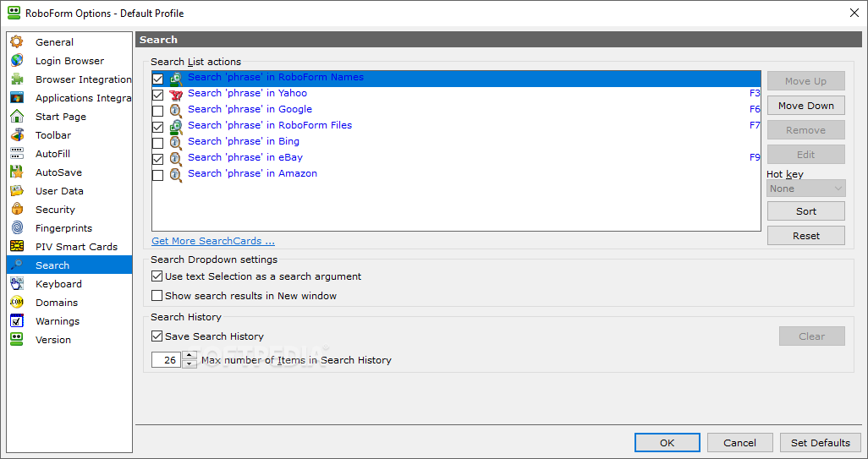Screen dimensions: 868x459
Task: Uncheck the RoboForm Files search checkbox
Action: click(x=157, y=127)
